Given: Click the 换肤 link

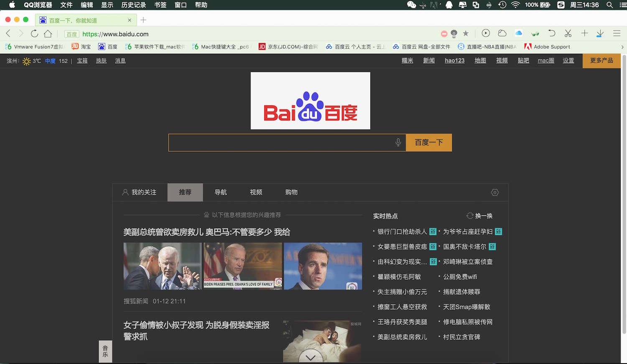Looking at the screenshot, I should [x=102, y=61].
